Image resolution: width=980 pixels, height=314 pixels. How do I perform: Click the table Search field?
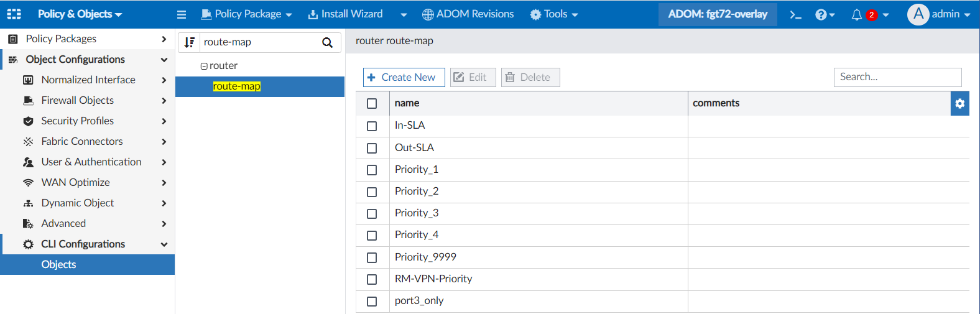[x=897, y=77]
